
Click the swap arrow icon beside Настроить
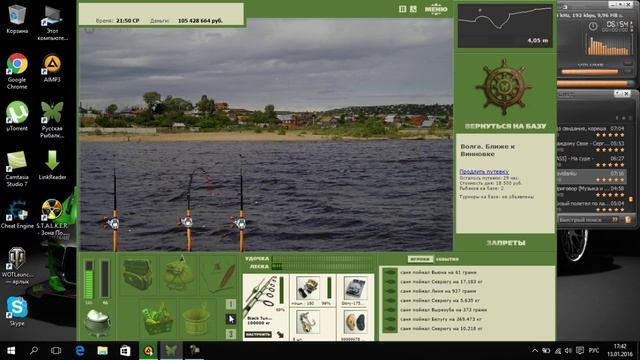pyautogui.click(x=280, y=335)
